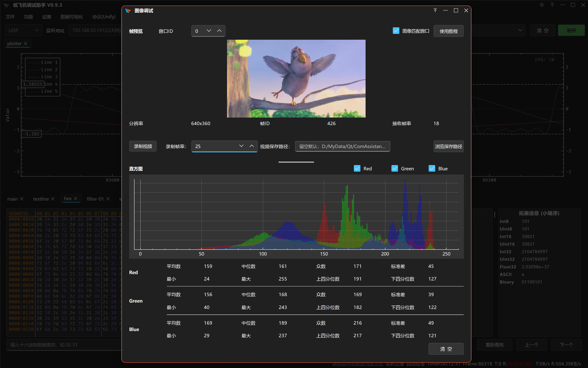This screenshot has width=588, height=368.
Task: Click the splitter handle above the 直方图 section
Action: point(296,162)
